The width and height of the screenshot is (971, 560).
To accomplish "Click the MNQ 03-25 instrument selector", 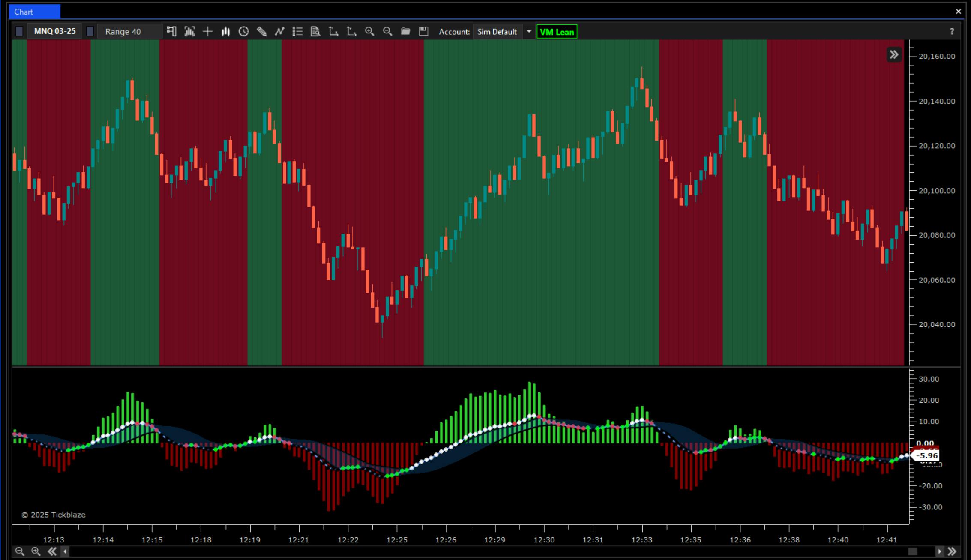I will point(54,31).
